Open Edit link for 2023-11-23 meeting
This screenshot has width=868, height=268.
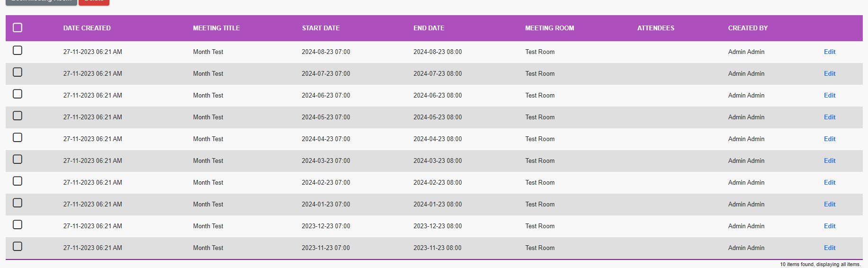tap(830, 248)
